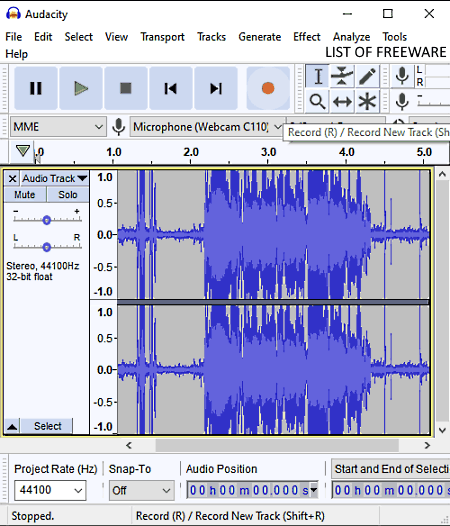
Task: Open the MME audio host dropdown
Action: (58, 127)
